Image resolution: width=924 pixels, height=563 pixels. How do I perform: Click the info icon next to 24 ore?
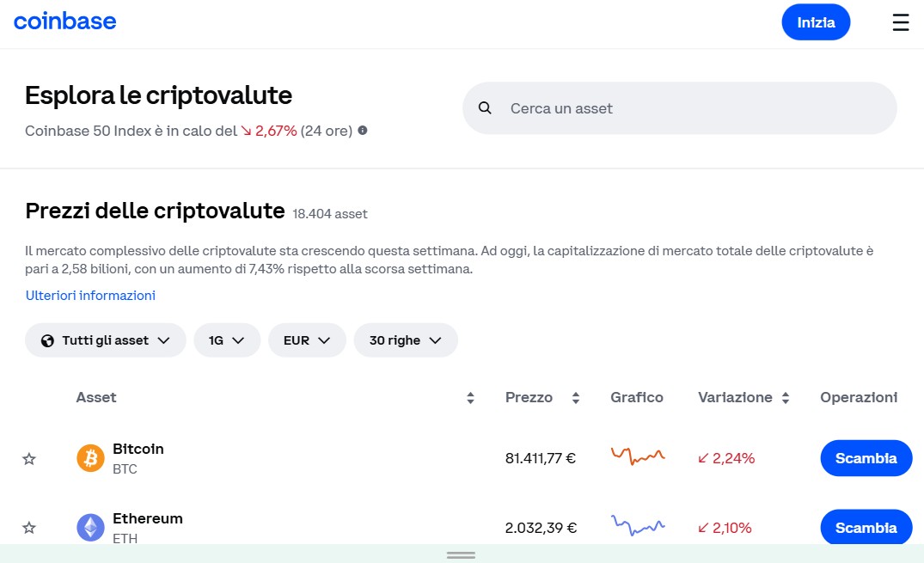(x=363, y=131)
